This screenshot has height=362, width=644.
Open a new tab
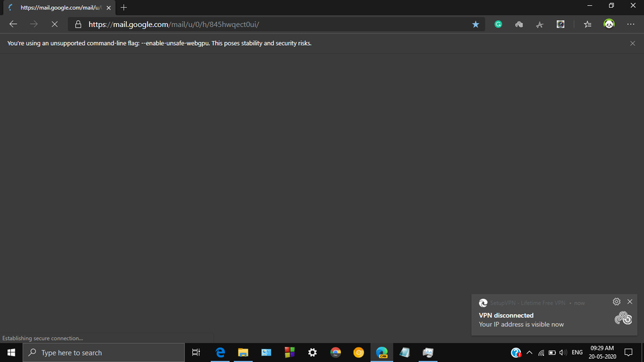[124, 7]
